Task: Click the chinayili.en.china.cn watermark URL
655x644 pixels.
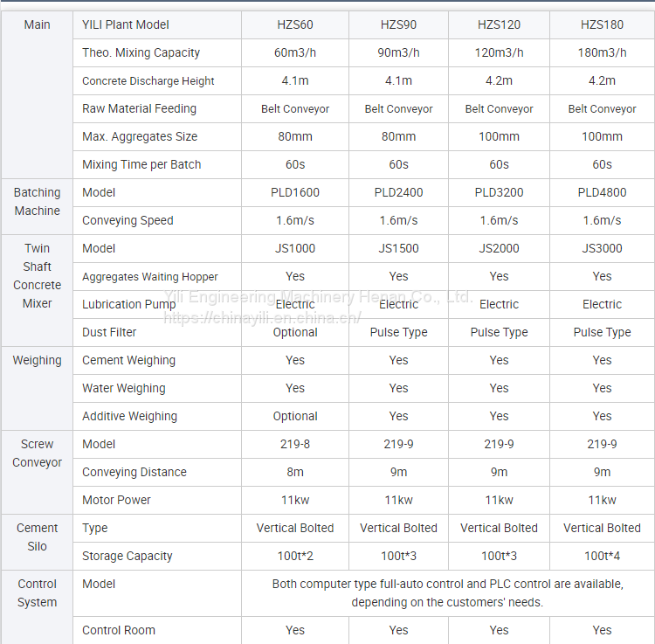Action: tap(262, 318)
